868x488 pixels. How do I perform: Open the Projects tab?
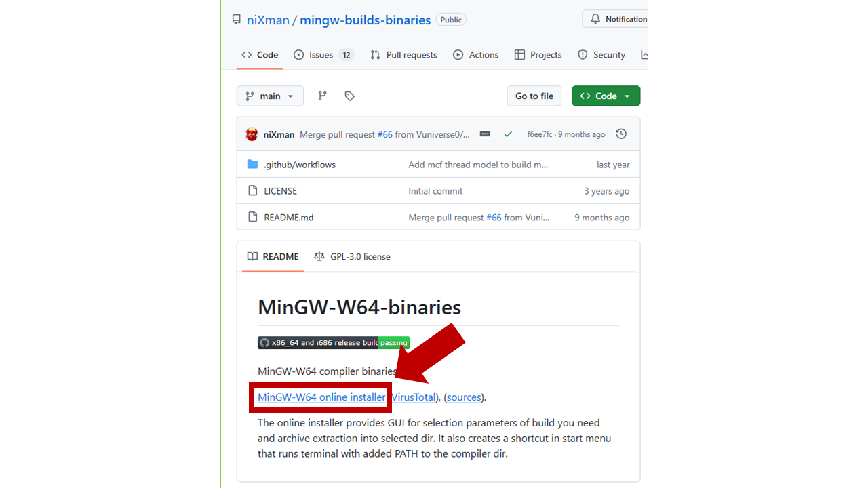coord(538,55)
